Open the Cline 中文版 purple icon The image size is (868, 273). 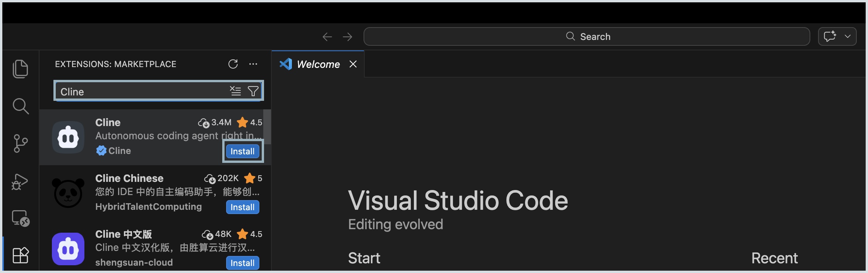click(x=68, y=249)
